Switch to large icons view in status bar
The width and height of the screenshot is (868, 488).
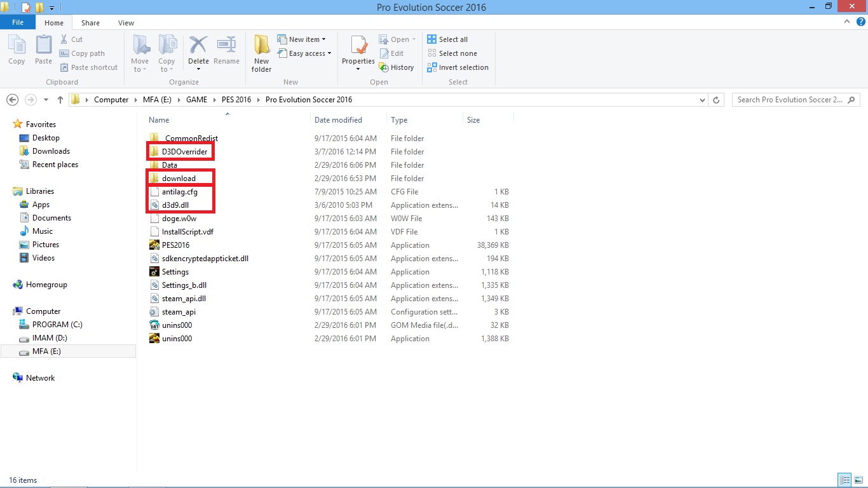coord(858,480)
